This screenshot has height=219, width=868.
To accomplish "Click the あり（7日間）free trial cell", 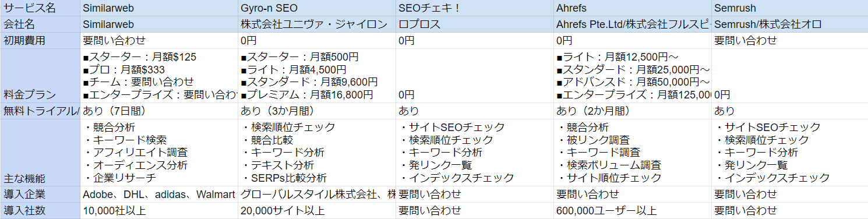I will [x=160, y=111].
